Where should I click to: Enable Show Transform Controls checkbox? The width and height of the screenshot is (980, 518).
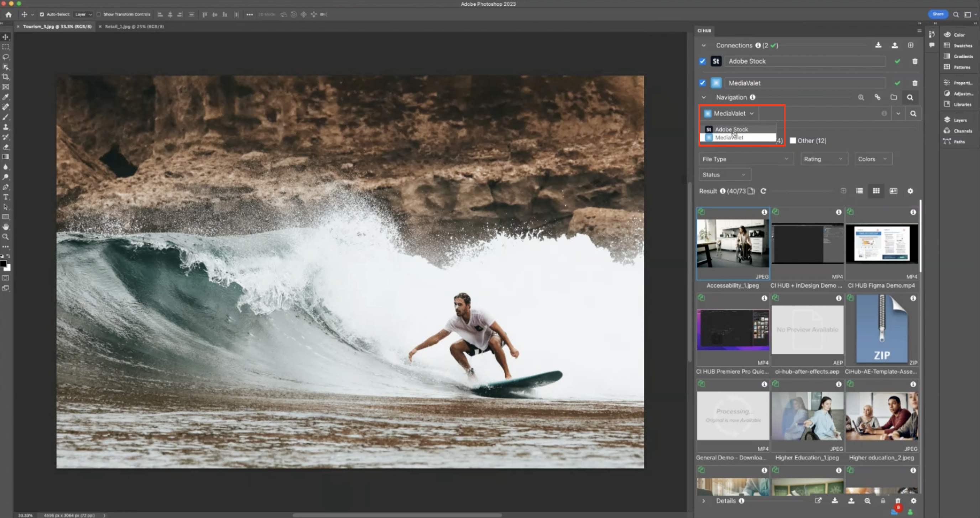click(x=99, y=15)
